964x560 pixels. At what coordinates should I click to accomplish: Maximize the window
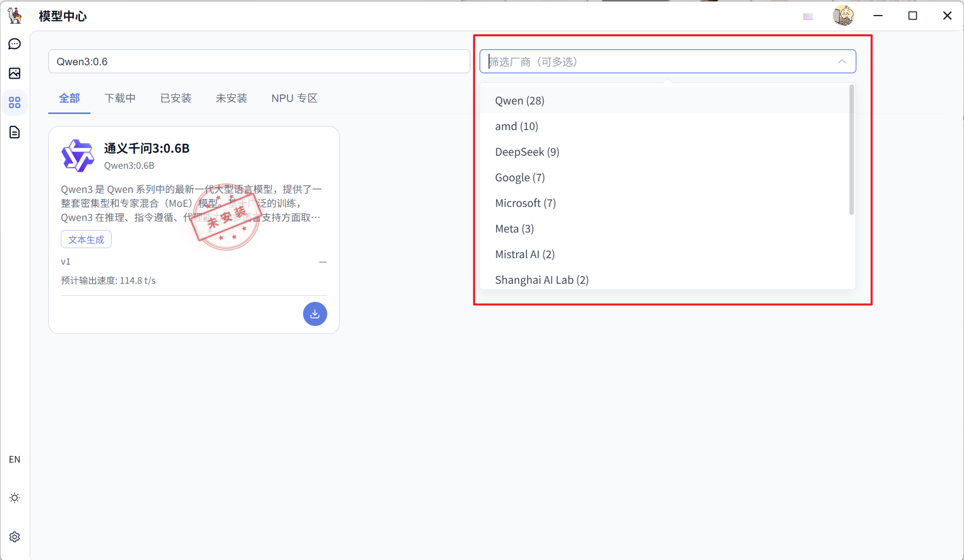point(913,16)
